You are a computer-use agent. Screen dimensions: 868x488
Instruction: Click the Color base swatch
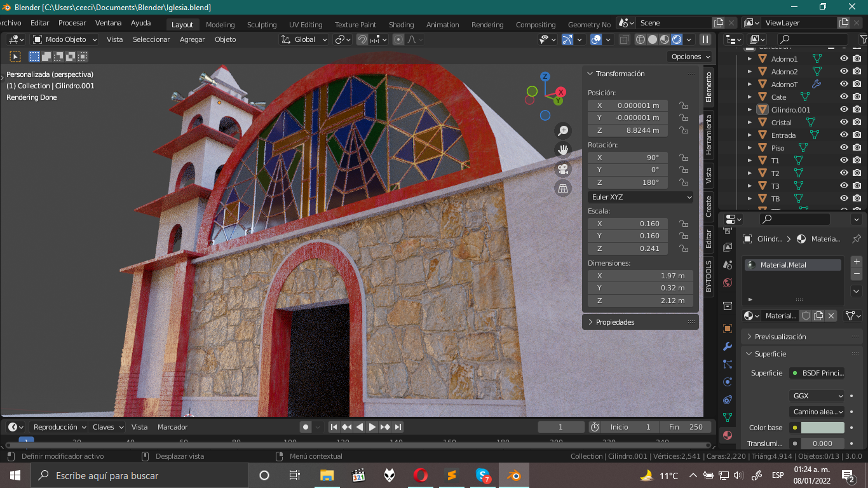click(822, 428)
